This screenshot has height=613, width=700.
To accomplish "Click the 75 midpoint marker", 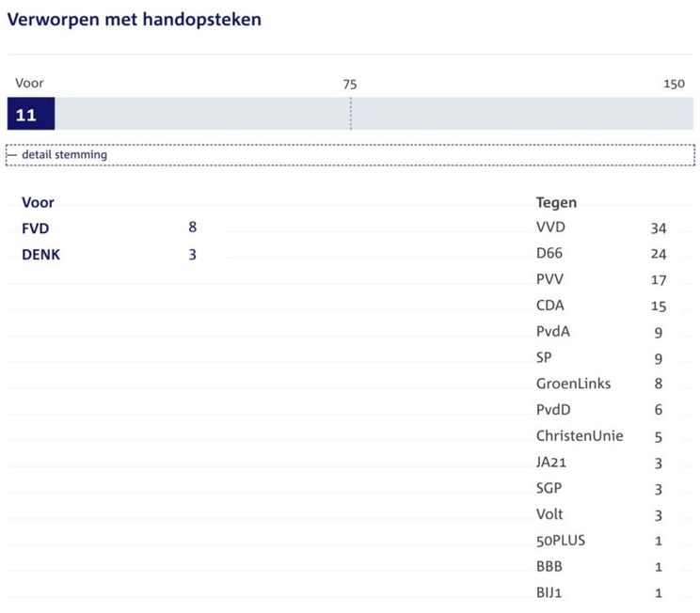I will tap(350, 84).
